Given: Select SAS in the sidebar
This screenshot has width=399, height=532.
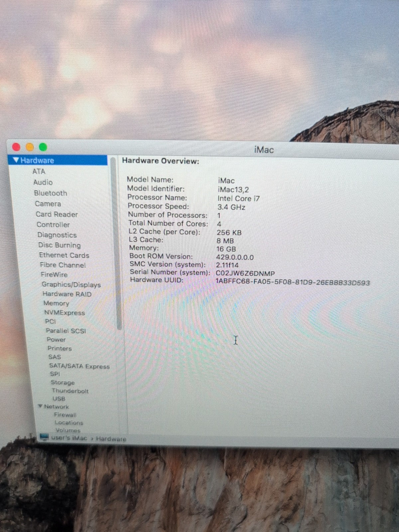Looking at the screenshot, I should click(55, 357).
